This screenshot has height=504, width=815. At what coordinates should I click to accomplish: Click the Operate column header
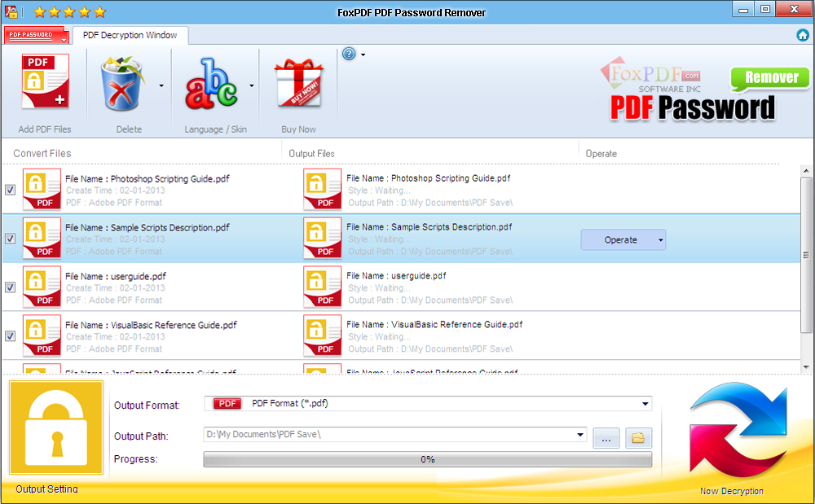[601, 154]
